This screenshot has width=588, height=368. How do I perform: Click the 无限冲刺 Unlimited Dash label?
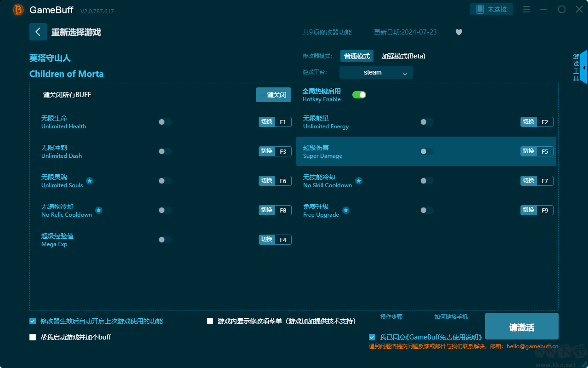coord(62,151)
